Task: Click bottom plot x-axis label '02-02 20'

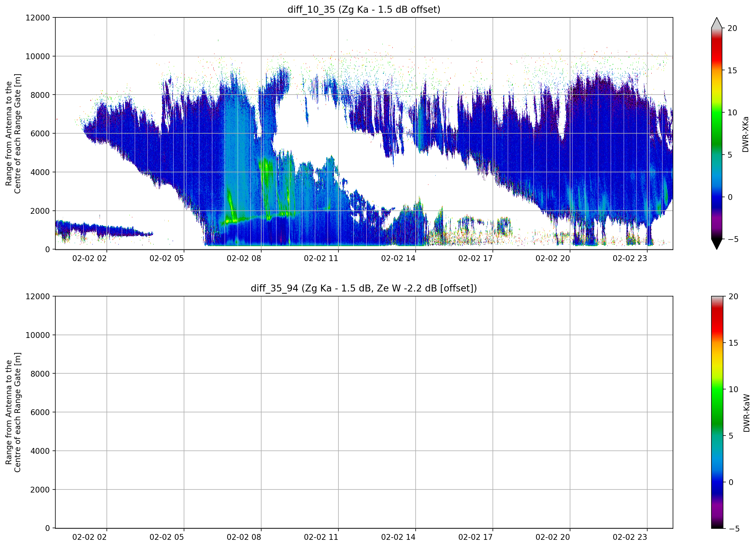Action: click(553, 537)
